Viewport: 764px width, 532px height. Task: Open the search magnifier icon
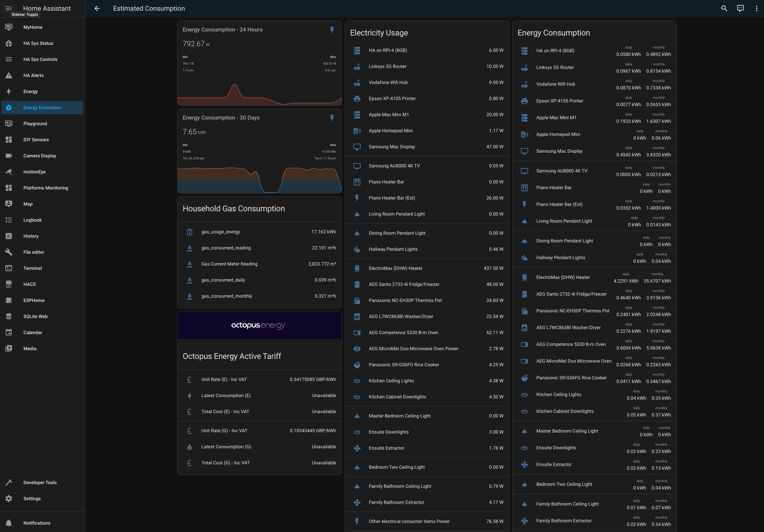click(x=724, y=8)
